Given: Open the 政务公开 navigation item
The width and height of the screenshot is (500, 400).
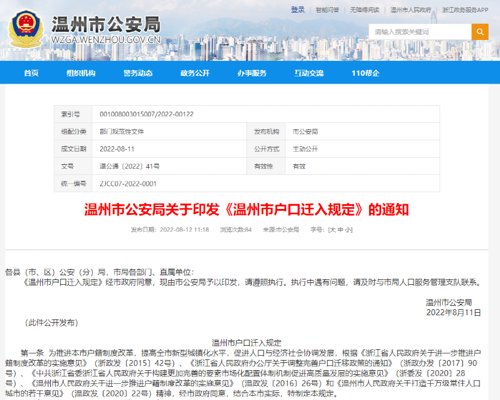Looking at the screenshot, I should 195,73.
